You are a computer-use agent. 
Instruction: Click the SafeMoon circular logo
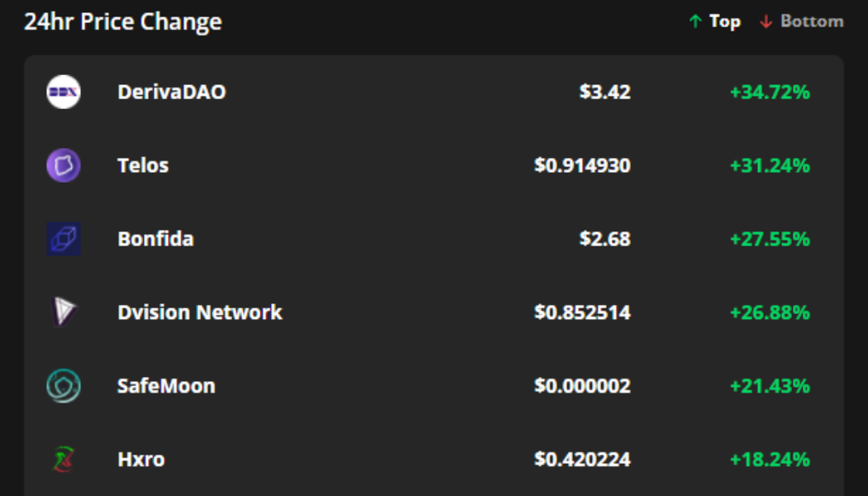click(63, 386)
